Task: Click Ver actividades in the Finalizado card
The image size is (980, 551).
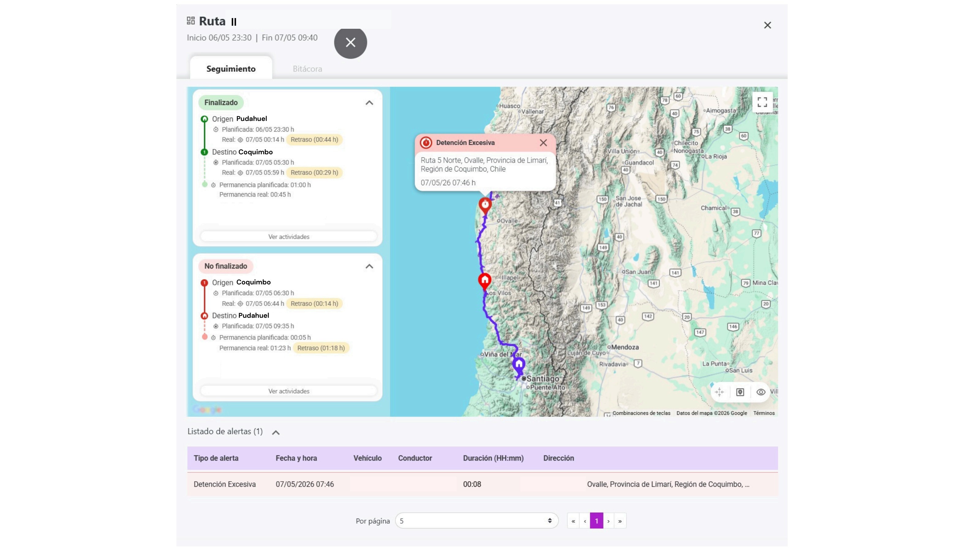Action: (288, 237)
